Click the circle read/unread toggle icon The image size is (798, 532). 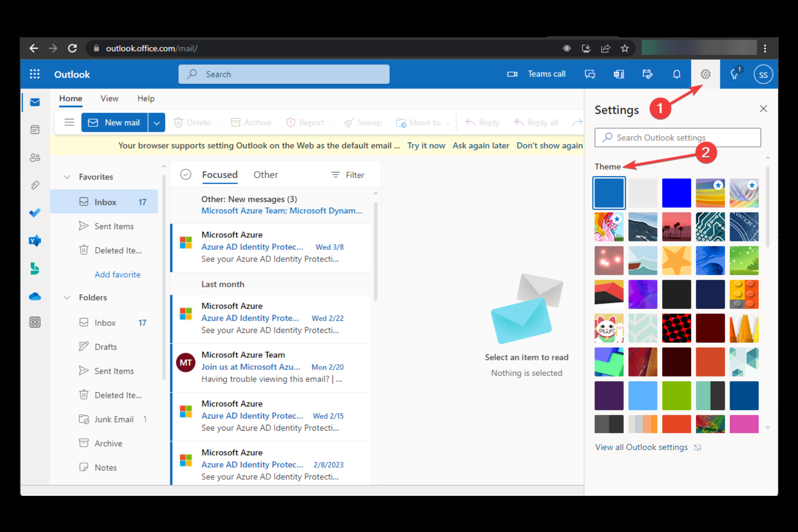pyautogui.click(x=187, y=174)
